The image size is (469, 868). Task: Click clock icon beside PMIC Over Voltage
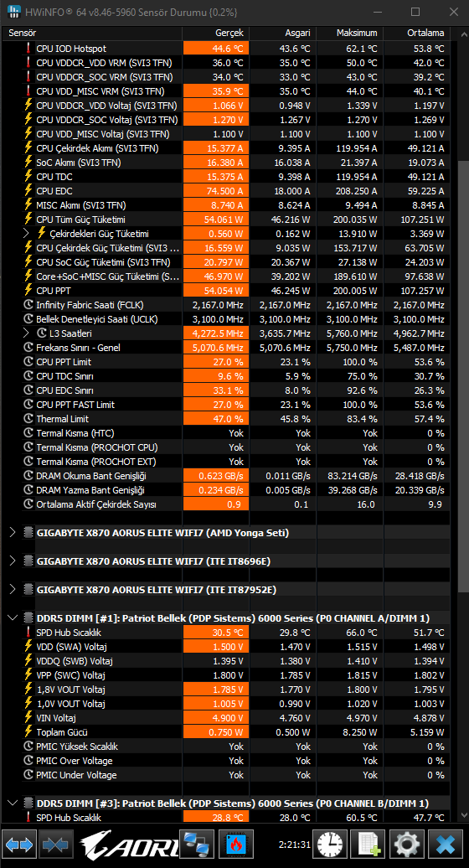pyautogui.click(x=28, y=761)
